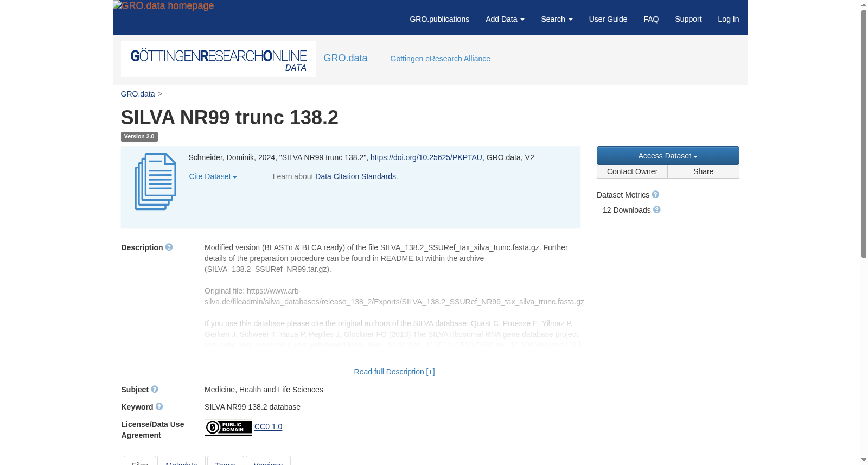Switch to the Terms tab
This screenshot has width=868, height=465.
coord(226,461)
